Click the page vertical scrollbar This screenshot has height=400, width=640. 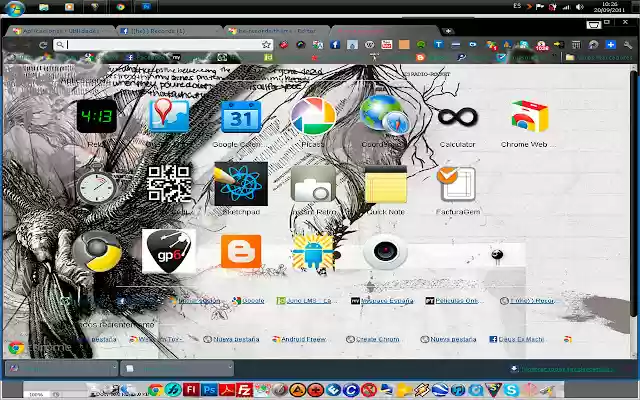tap(633, 194)
